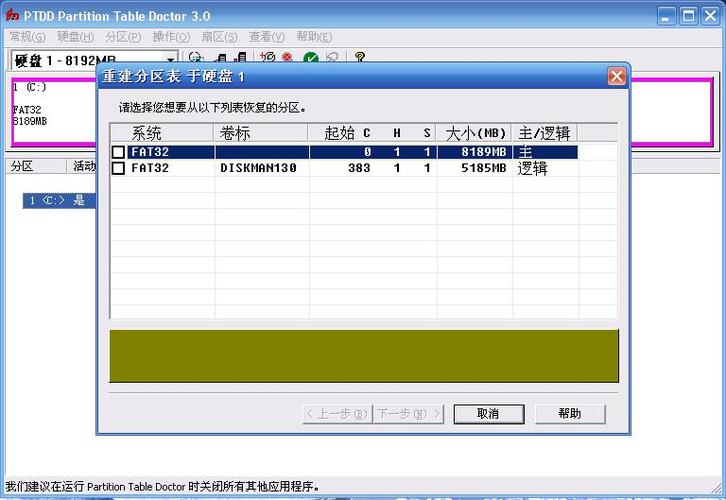Click the 逻辑 type cell
The width and height of the screenshot is (726, 500).
pyautogui.click(x=532, y=169)
